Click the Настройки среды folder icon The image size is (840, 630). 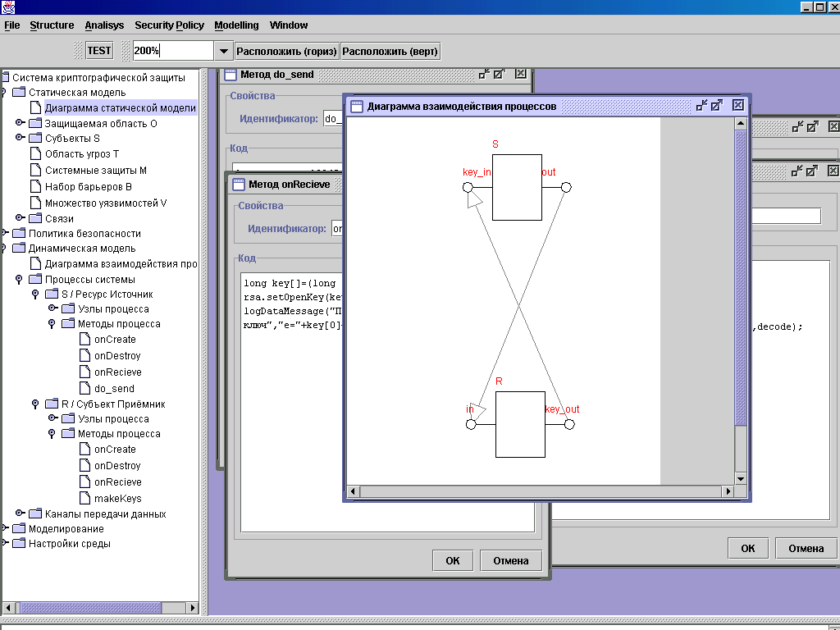pos(19,544)
